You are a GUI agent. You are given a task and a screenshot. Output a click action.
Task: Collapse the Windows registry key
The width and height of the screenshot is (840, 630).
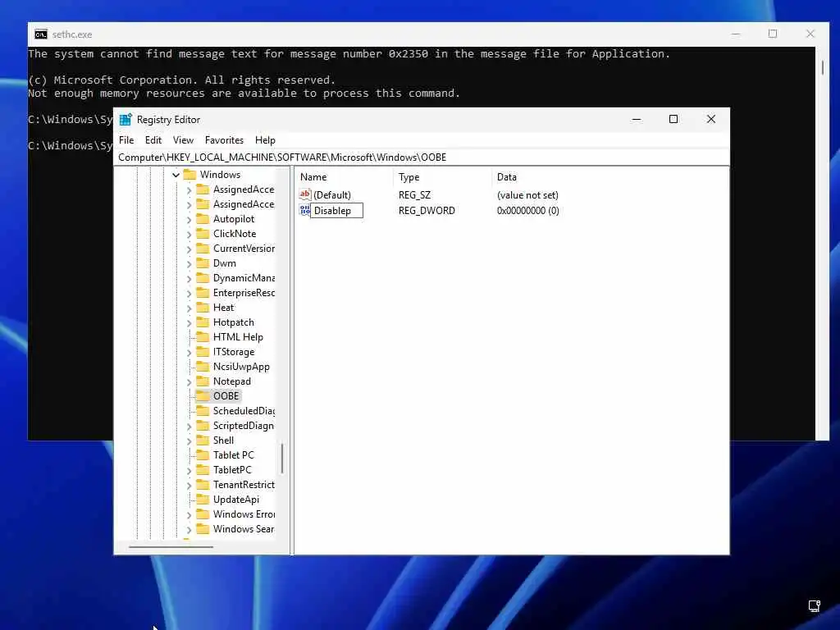176,175
